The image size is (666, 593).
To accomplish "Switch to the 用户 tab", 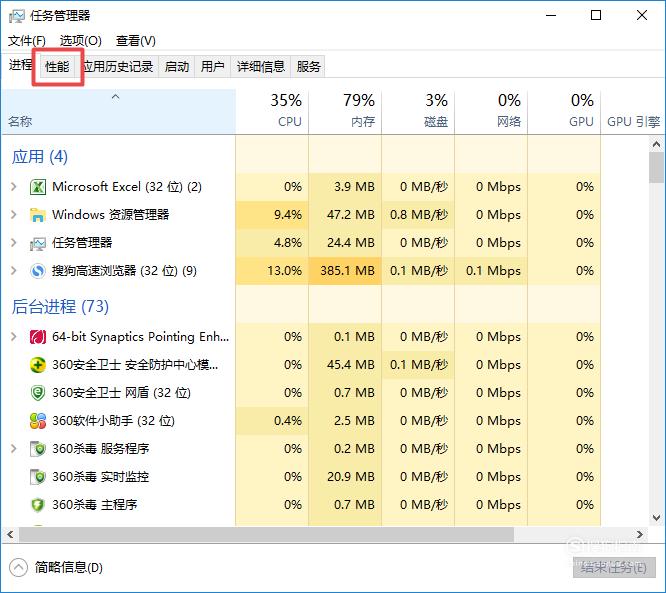I will click(x=212, y=67).
